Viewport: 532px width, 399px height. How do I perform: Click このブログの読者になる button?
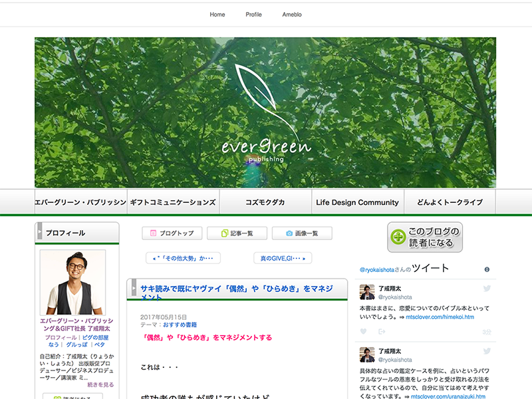tap(425, 237)
